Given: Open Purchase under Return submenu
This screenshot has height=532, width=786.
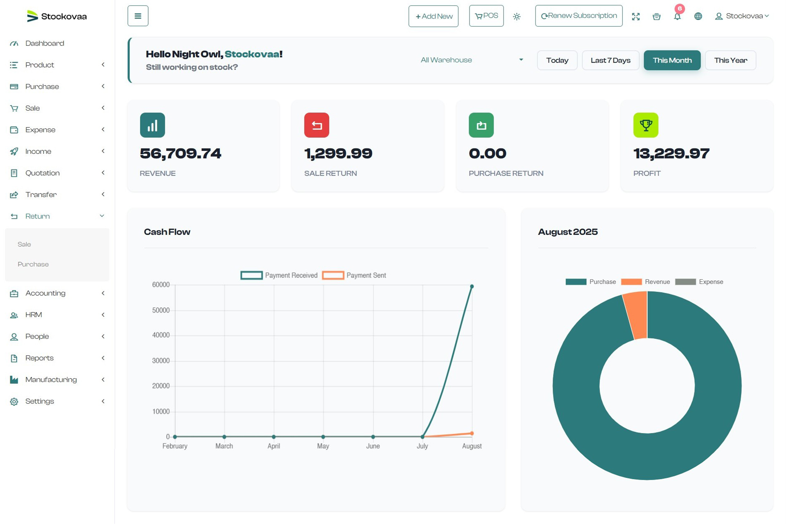Looking at the screenshot, I should pyautogui.click(x=33, y=264).
